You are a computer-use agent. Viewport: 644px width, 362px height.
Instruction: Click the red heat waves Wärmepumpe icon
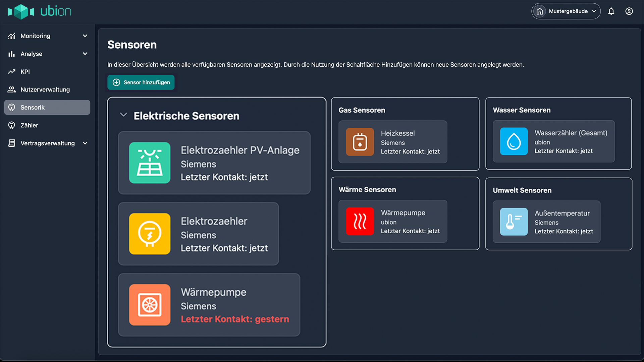360,221
